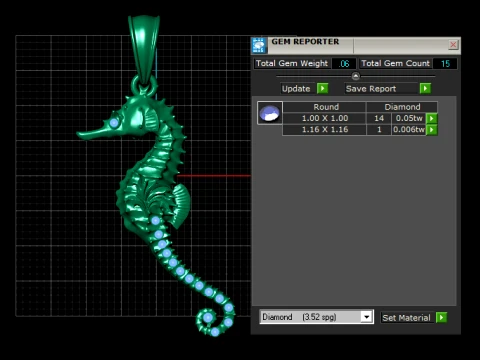Click the Round column header

[x=326, y=107]
